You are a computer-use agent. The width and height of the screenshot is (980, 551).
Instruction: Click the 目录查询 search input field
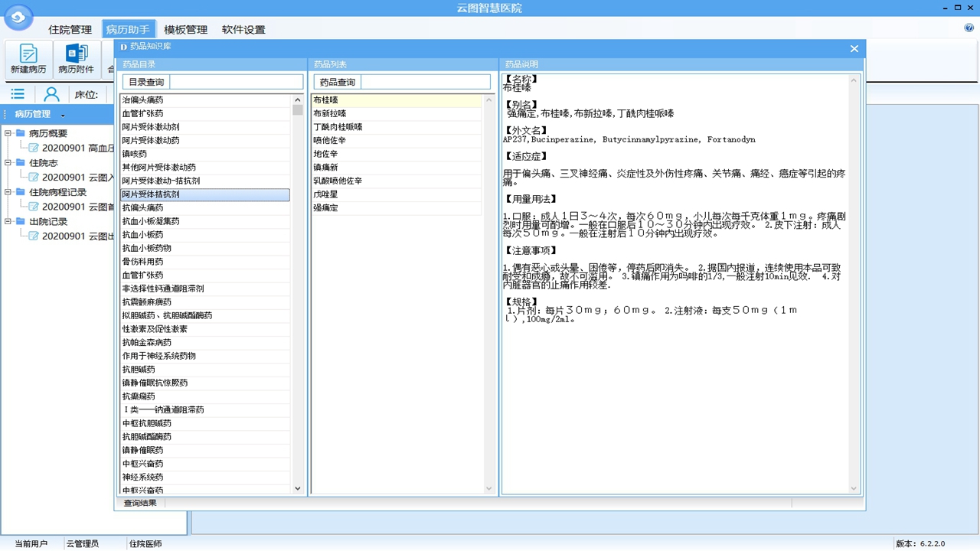click(x=236, y=82)
